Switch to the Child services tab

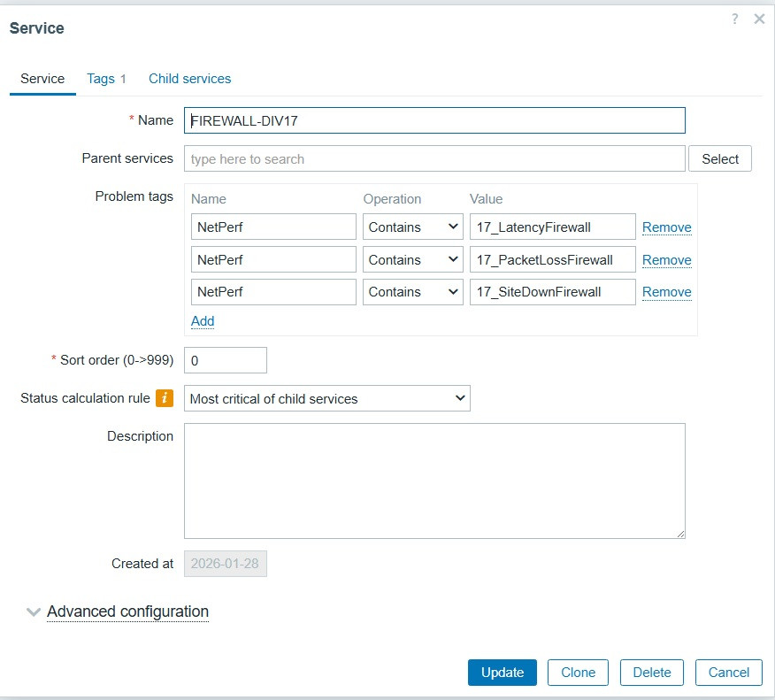coord(189,79)
